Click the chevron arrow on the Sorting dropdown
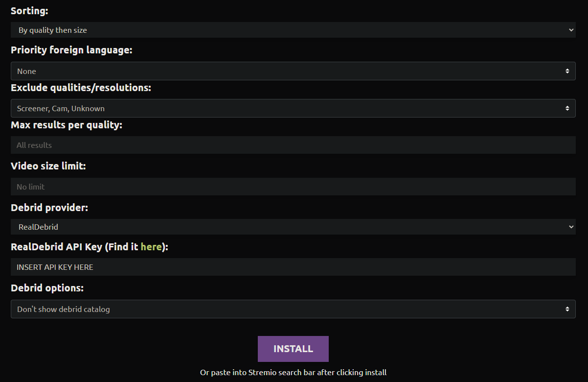 coord(571,30)
